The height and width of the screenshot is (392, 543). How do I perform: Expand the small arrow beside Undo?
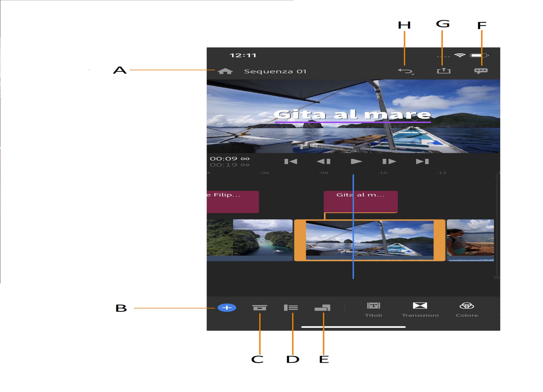point(413,74)
